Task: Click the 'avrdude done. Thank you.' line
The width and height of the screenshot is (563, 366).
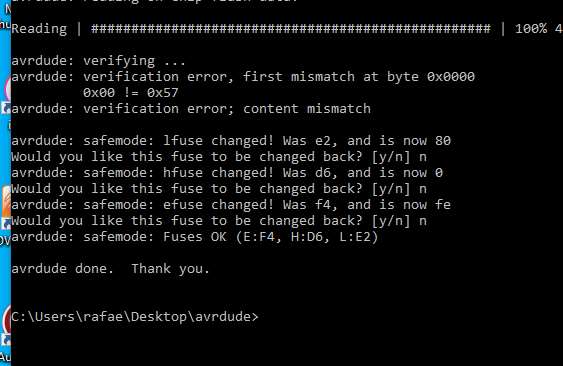Action: pyautogui.click(x=110, y=269)
